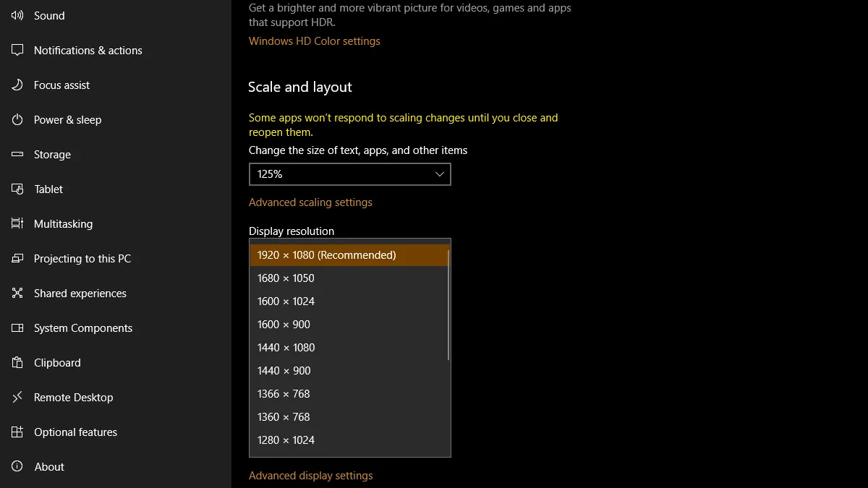Open Remote Desktop settings

73,397
